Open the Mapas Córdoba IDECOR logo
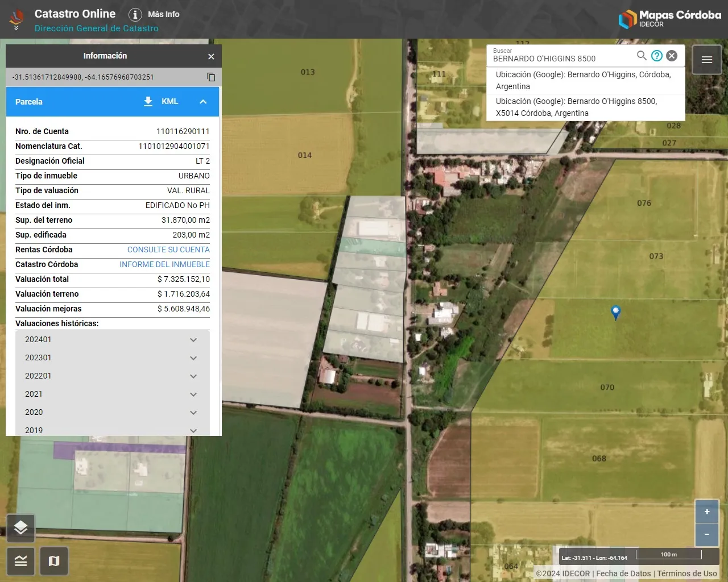Image resolution: width=728 pixels, height=582 pixels. (670, 19)
